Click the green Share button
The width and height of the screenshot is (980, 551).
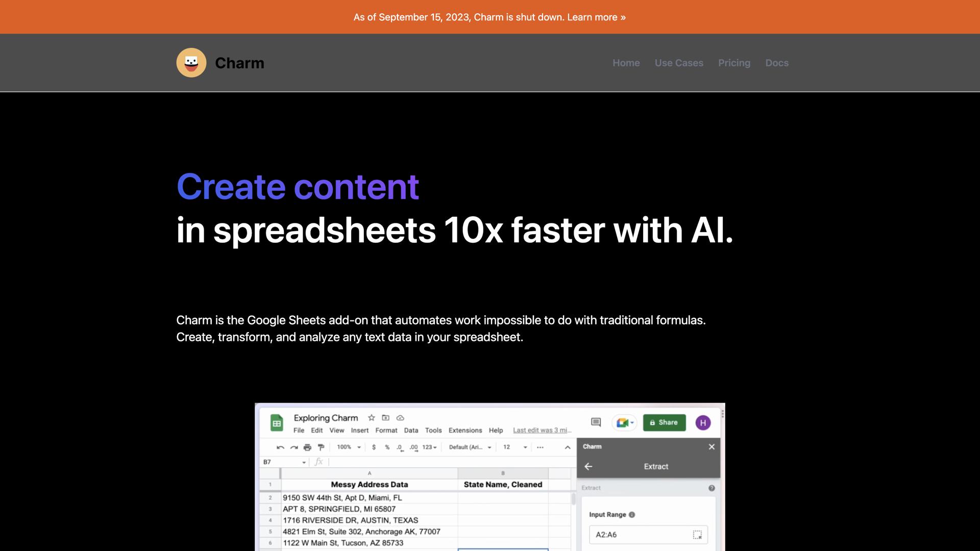(x=664, y=422)
